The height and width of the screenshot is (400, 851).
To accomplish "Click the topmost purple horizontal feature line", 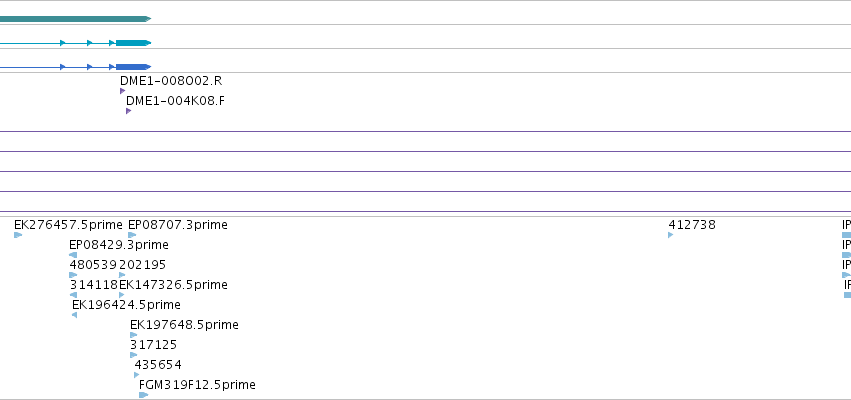I will coord(426,131).
